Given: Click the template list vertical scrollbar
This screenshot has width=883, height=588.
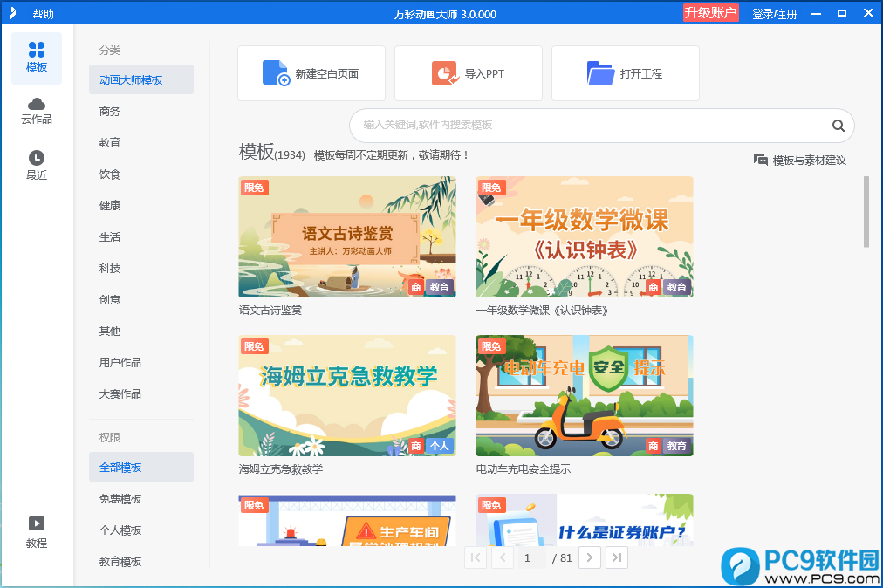Looking at the screenshot, I should [866, 212].
